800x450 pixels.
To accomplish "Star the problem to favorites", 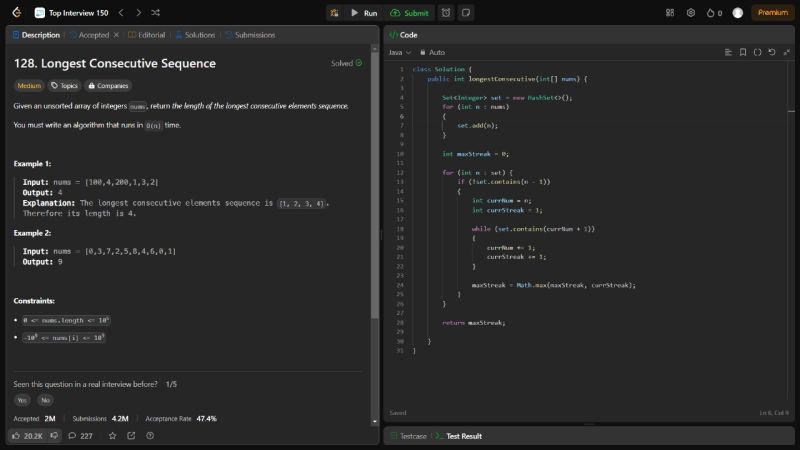I will [x=112, y=436].
